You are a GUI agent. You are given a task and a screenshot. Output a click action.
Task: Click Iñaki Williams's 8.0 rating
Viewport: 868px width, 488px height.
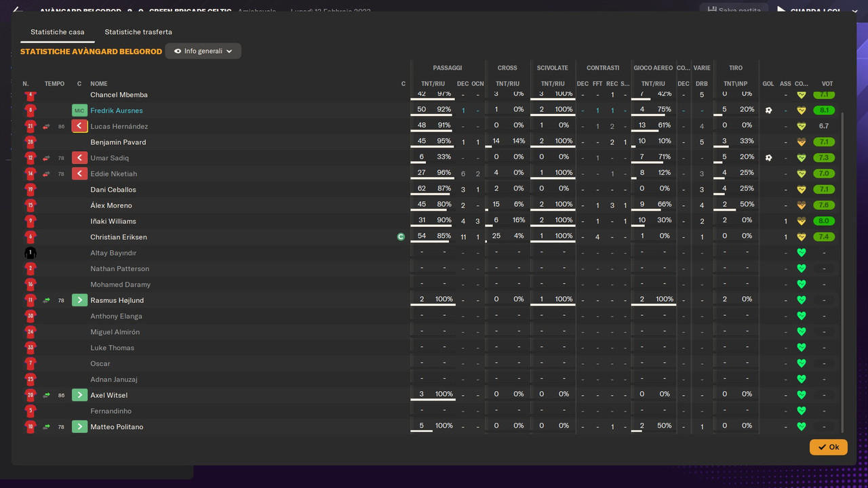coord(824,221)
